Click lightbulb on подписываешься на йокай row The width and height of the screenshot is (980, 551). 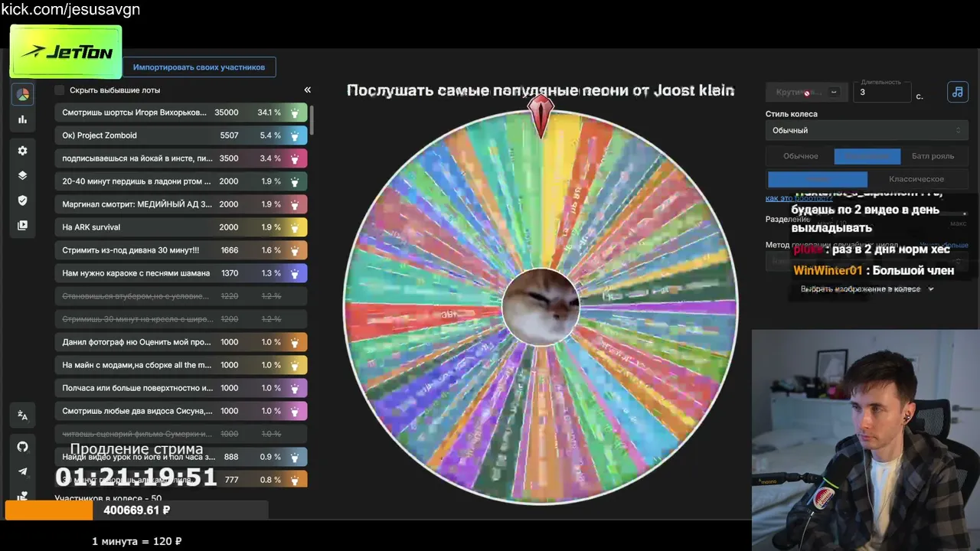295,158
